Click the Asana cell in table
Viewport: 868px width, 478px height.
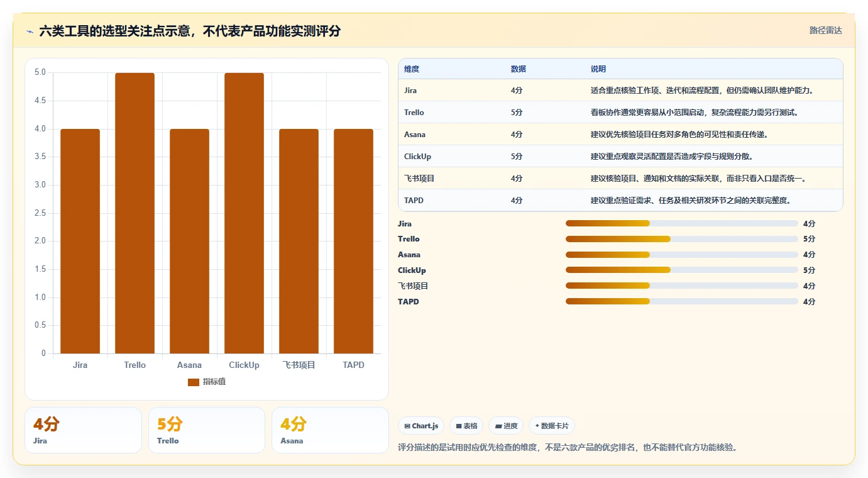[415, 135]
